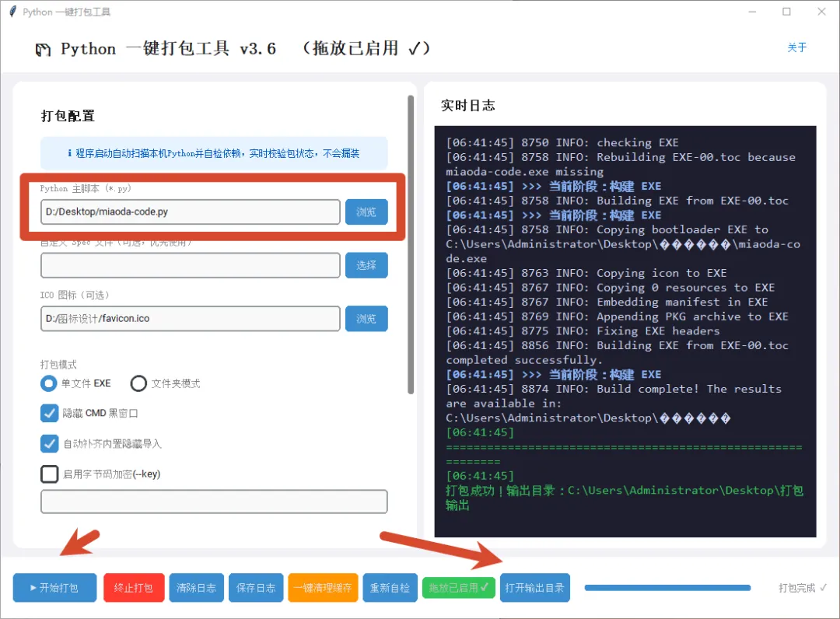Click the bytecode encryption key input field
The height and width of the screenshot is (619, 840).
tap(214, 502)
